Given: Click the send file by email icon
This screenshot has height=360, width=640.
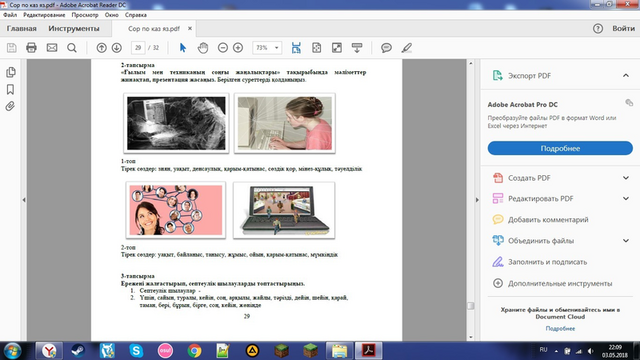Looking at the screenshot, I should click(x=52, y=48).
